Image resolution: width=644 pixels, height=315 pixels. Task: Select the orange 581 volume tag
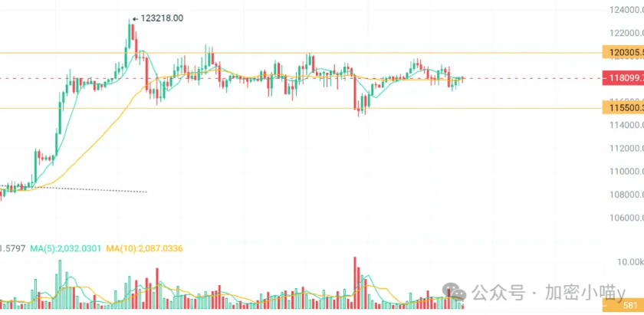623,305
